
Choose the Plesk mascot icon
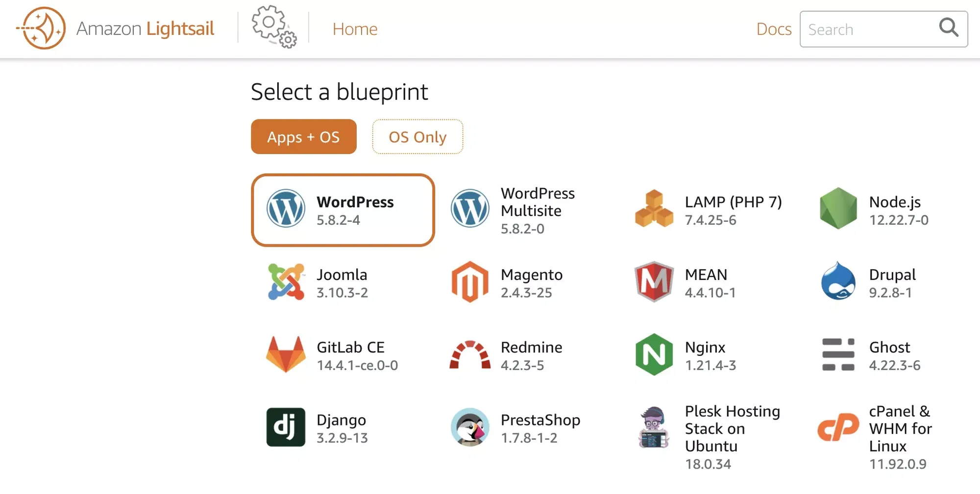[x=654, y=427]
